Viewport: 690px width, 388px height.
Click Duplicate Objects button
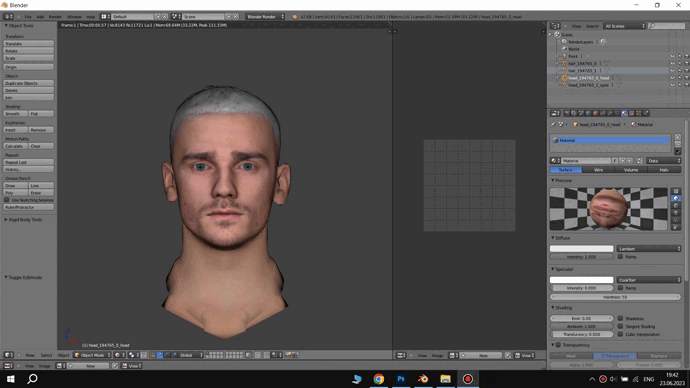pyautogui.click(x=29, y=83)
